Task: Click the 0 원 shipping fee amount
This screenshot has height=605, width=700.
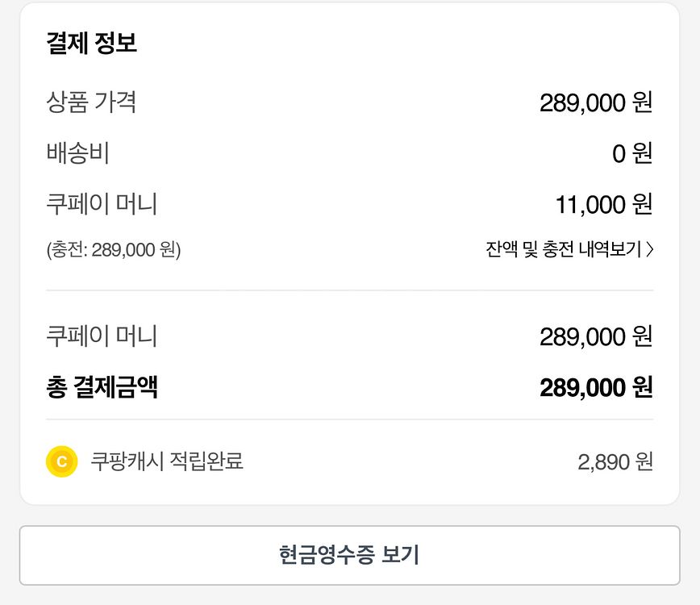Action: (631, 153)
